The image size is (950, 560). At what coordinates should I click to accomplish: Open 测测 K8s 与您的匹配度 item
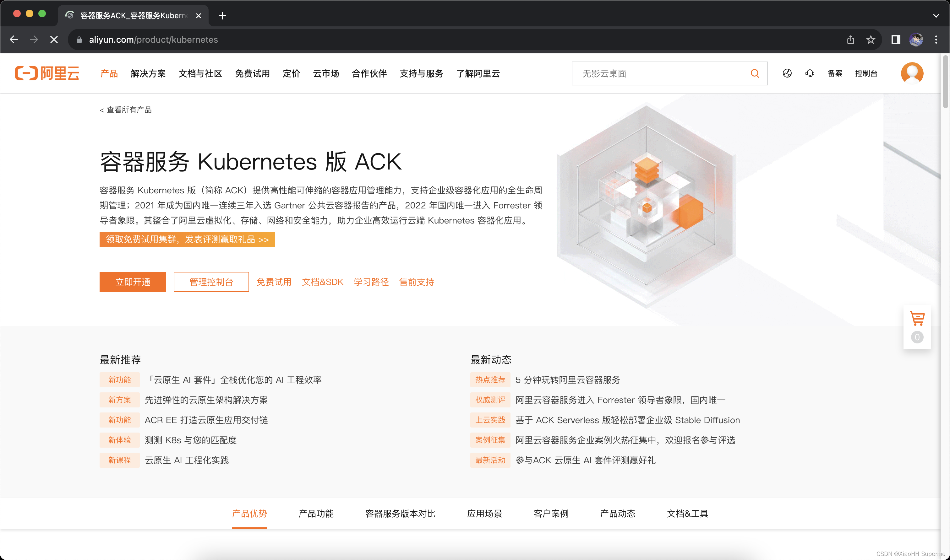click(191, 440)
